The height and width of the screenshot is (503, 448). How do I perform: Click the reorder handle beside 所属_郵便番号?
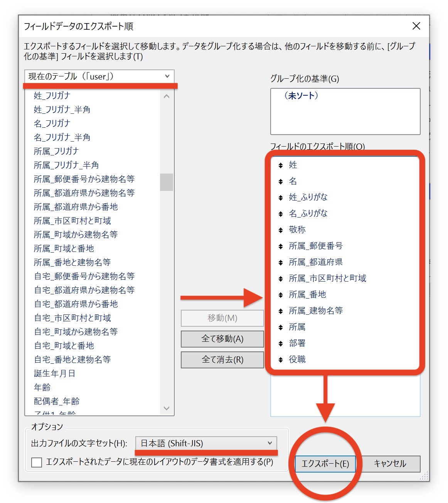(281, 246)
